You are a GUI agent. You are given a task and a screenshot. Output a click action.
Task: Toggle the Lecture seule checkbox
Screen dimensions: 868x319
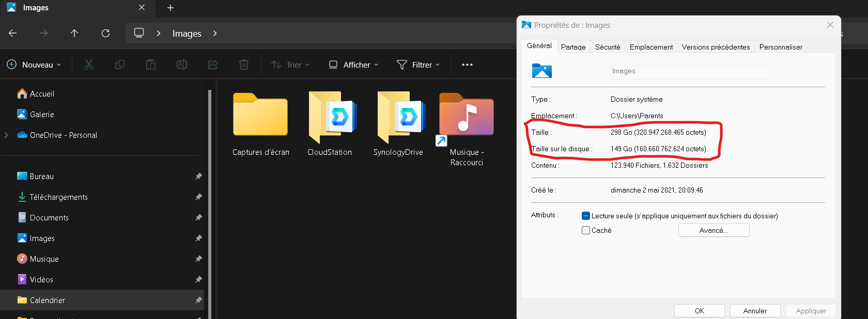(586, 216)
